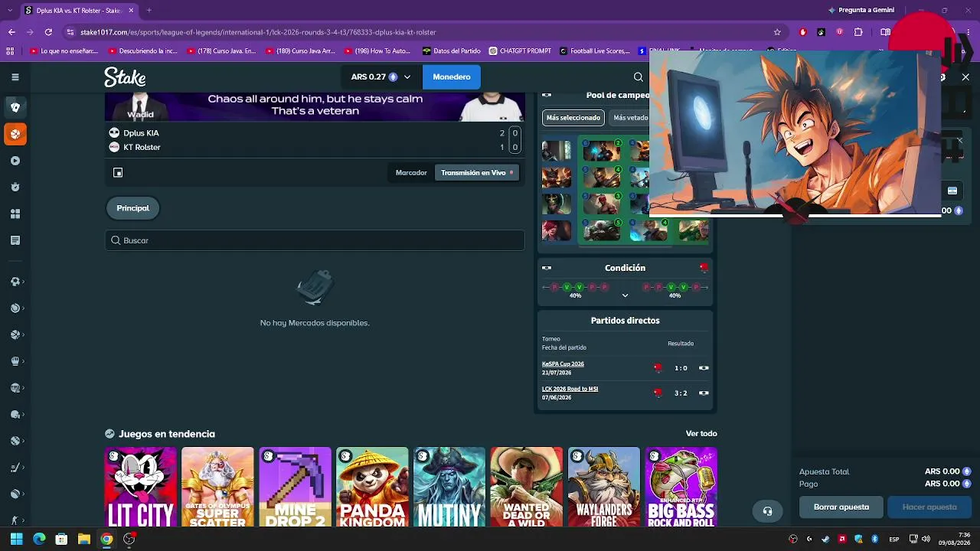Select Más seleccionado champion filter

(x=573, y=118)
